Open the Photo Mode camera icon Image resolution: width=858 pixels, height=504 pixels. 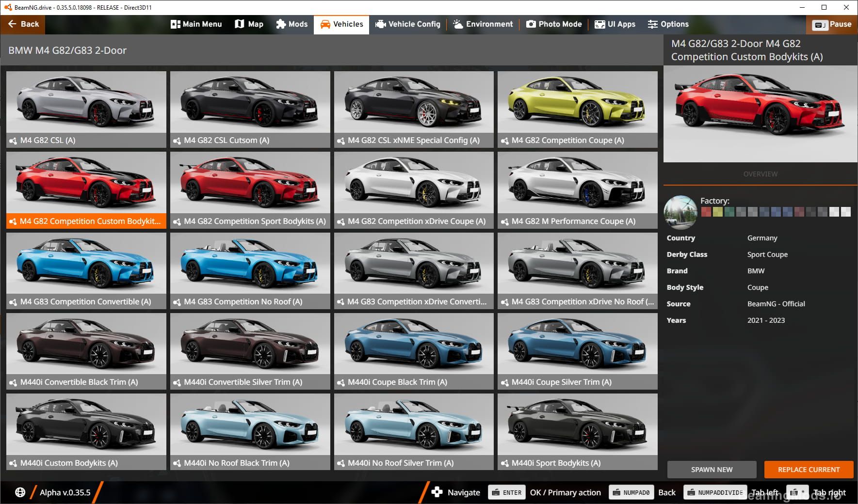point(531,24)
